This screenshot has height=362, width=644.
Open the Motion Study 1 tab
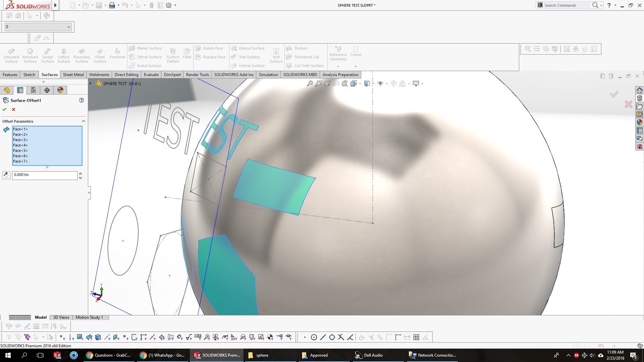point(89,317)
